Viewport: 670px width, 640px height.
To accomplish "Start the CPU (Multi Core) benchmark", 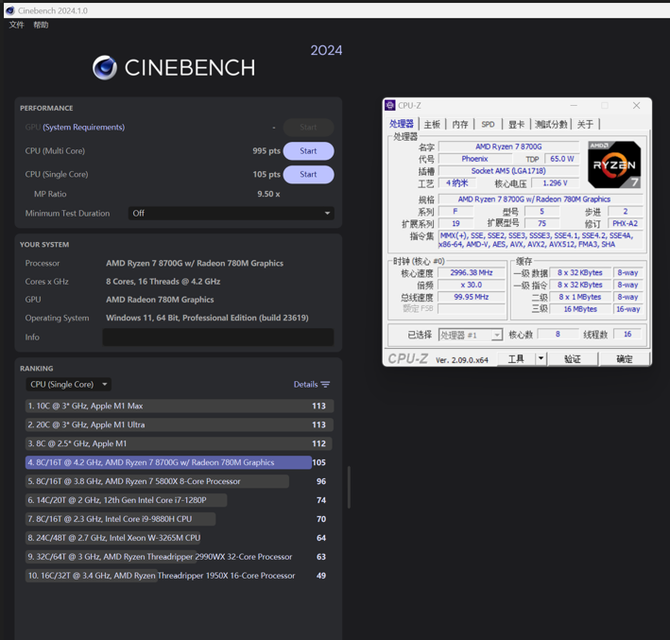I will coord(308,151).
